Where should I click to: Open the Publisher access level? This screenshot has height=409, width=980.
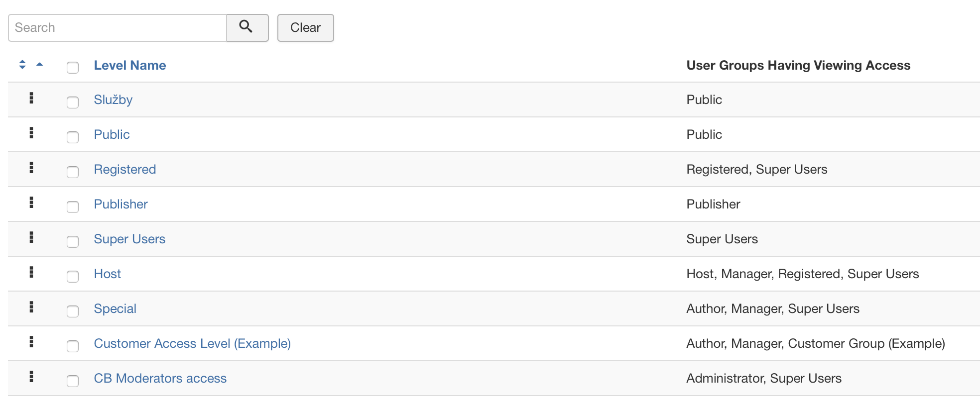121,204
